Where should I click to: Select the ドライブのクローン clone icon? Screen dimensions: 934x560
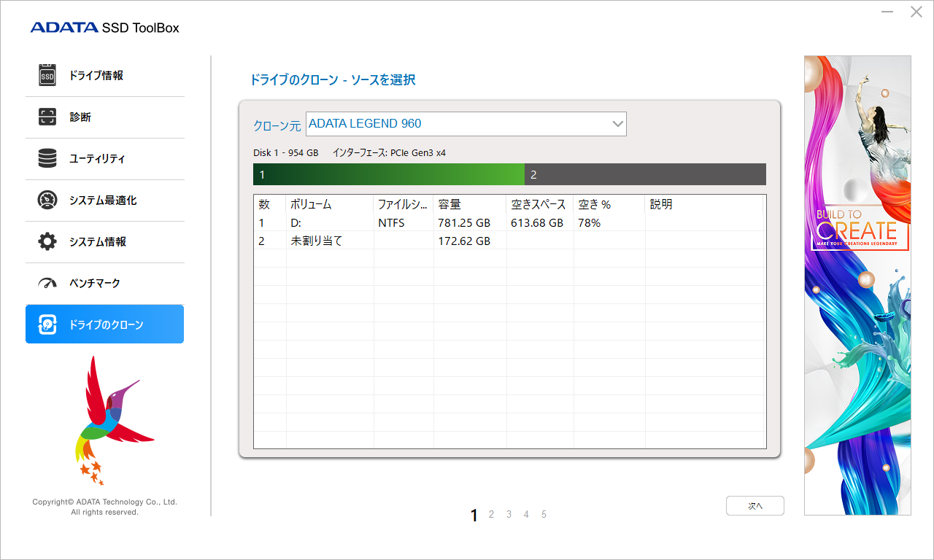pos(47,324)
